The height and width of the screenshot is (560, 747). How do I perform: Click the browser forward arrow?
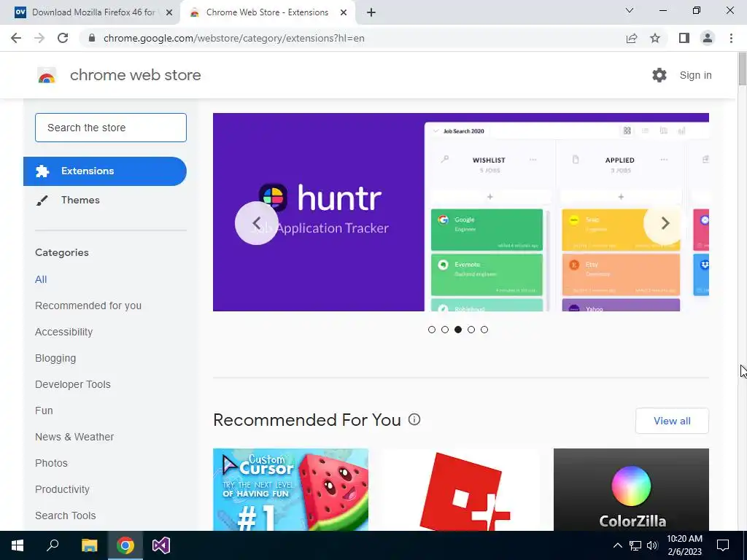[x=39, y=38]
